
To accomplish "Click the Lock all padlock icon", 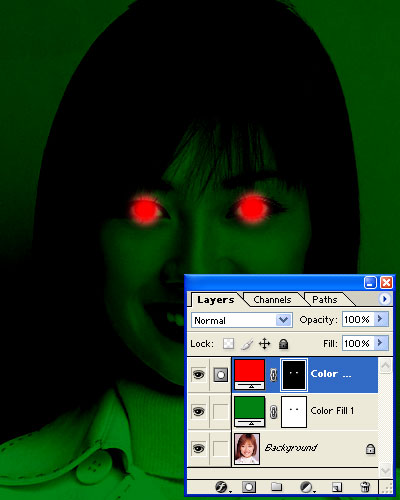I will coord(283,344).
